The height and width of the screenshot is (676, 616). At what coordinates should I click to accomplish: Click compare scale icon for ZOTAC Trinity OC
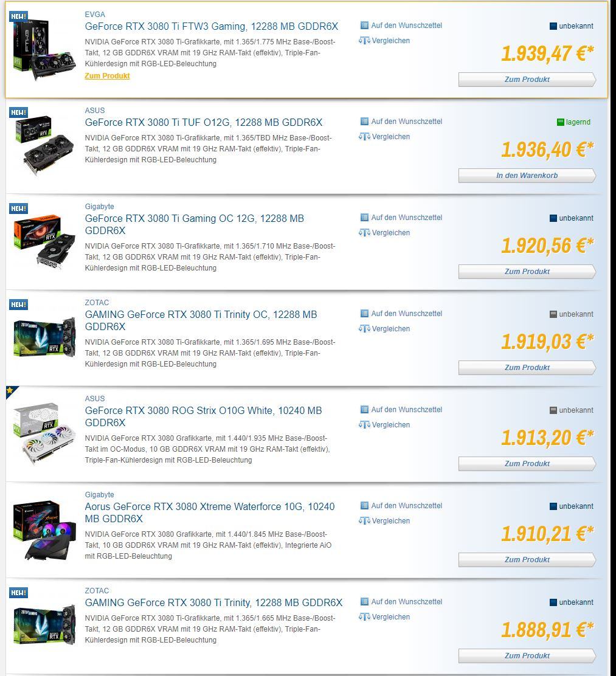tap(364, 329)
